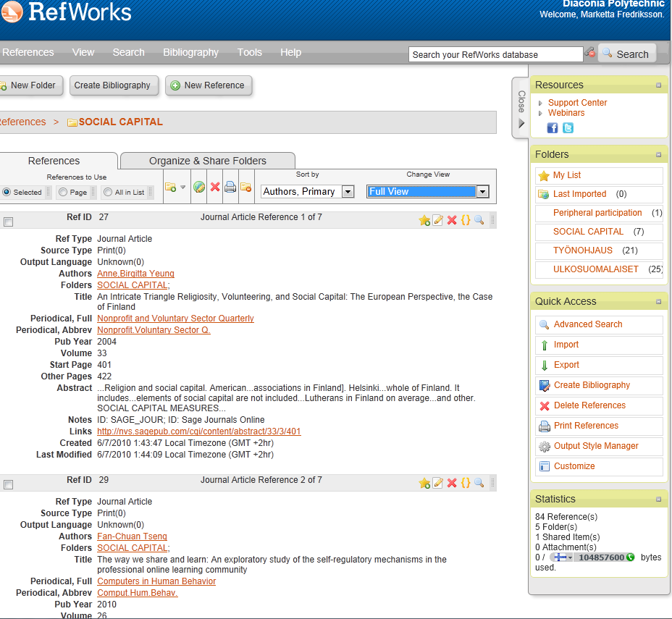The image size is (672, 619).
Task: Click into the Search your RefWorks database field
Action: 495,54
